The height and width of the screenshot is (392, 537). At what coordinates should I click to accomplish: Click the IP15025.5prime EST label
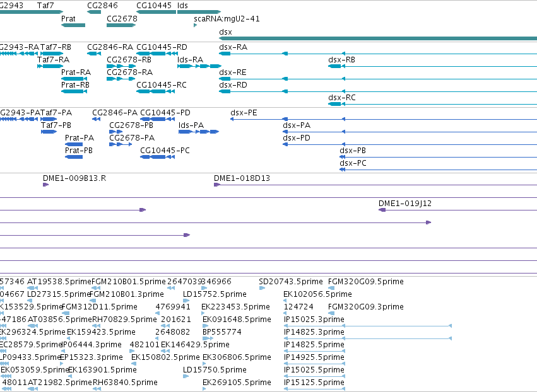click(314, 371)
